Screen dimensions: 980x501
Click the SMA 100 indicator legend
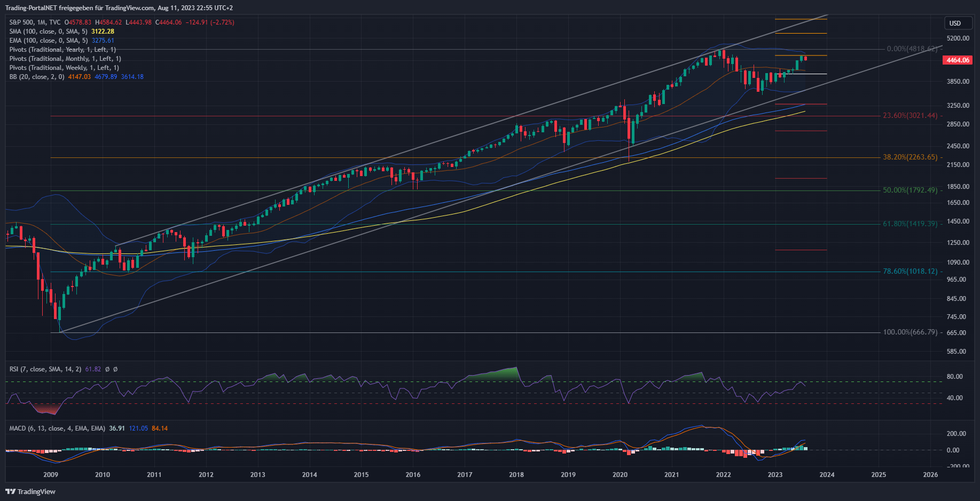[x=48, y=31]
